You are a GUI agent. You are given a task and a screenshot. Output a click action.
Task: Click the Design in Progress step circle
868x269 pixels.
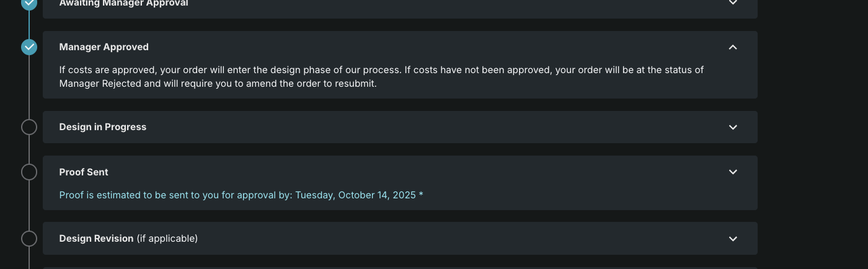[29, 127]
